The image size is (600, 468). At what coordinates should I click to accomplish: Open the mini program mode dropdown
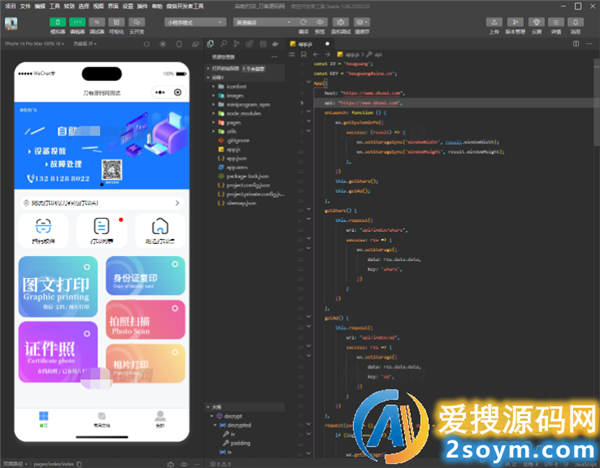pos(188,21)
